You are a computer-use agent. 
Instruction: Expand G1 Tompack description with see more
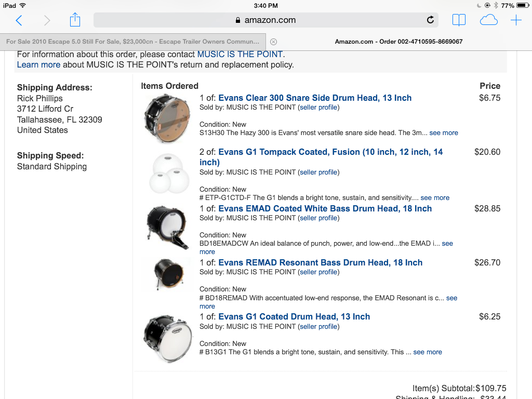coord(435,197)
